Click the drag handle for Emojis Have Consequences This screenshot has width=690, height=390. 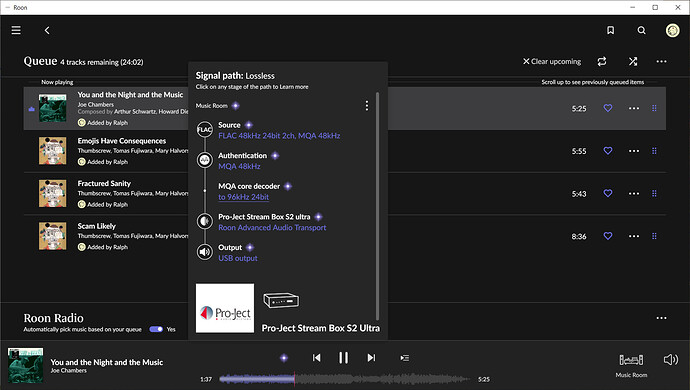pyautogui.click(x=654, y=151)
